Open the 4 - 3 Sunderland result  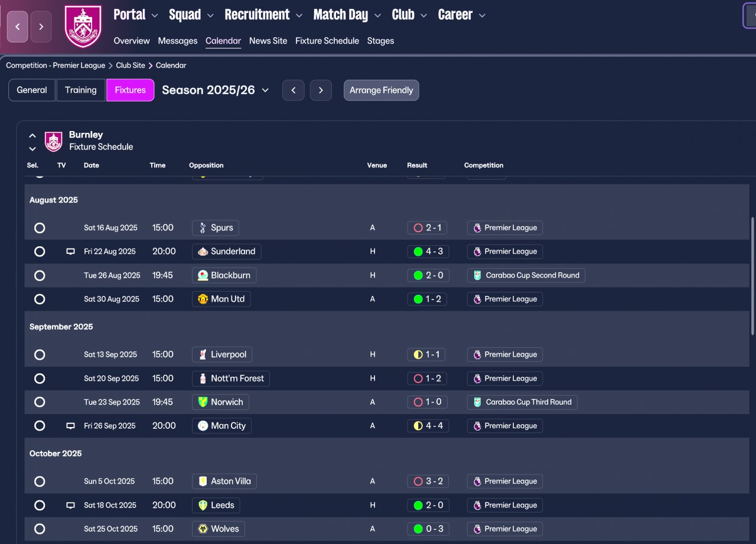pos(428,252)
